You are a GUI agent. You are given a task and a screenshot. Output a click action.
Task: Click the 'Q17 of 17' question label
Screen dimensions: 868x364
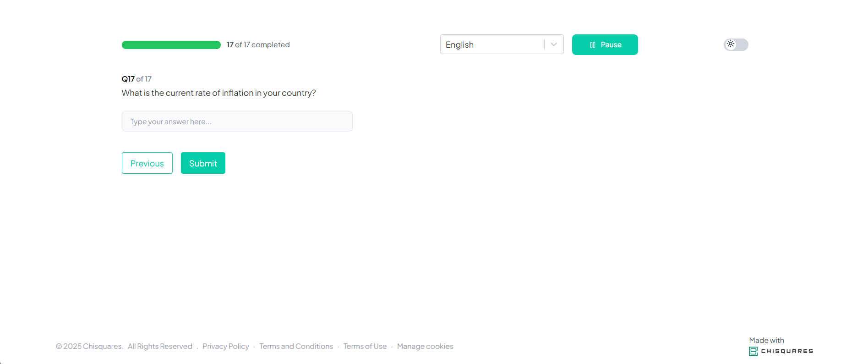136,79
